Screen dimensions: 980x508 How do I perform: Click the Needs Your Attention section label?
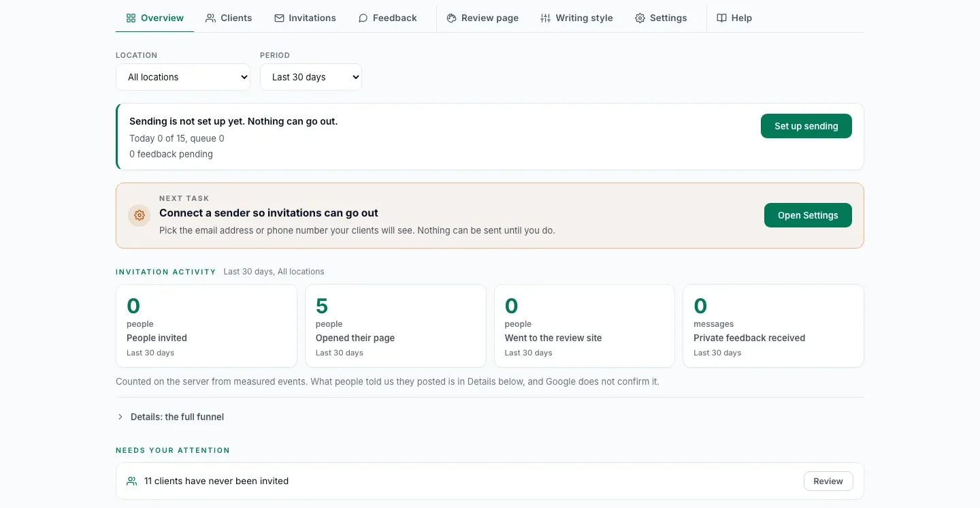[x=173, y=450]
